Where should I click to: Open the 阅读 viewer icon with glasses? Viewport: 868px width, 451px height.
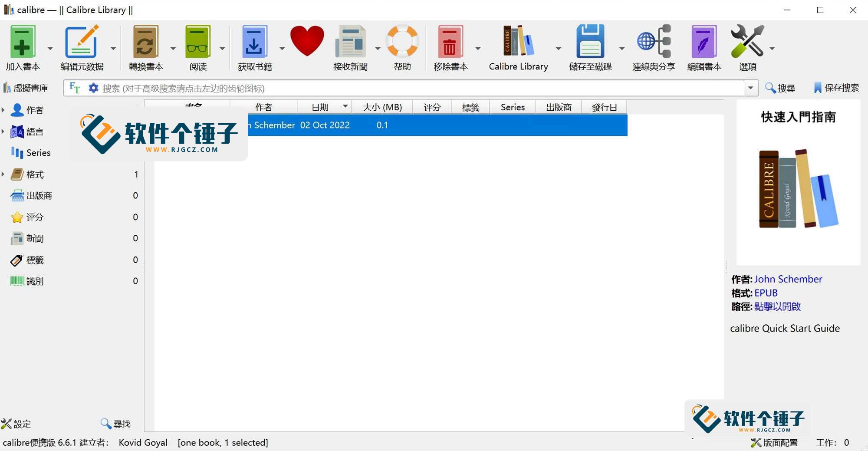coord(198,42)
